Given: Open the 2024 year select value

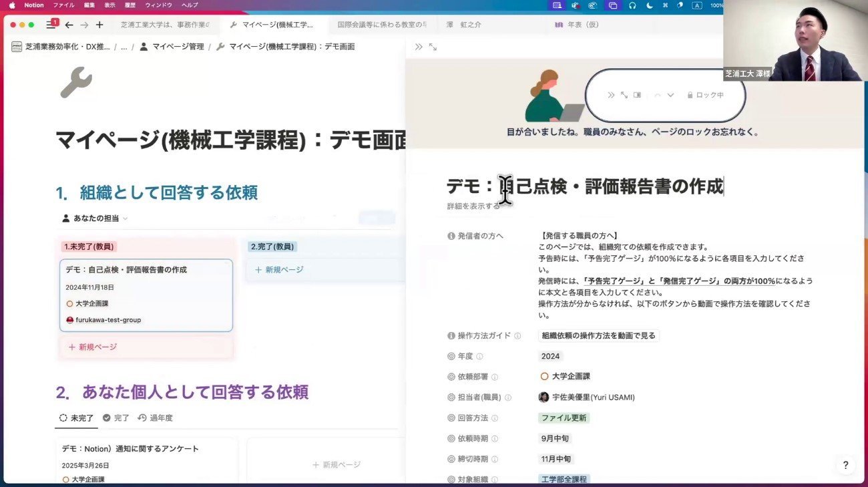Looking at the screenshot, I should 551,357.
